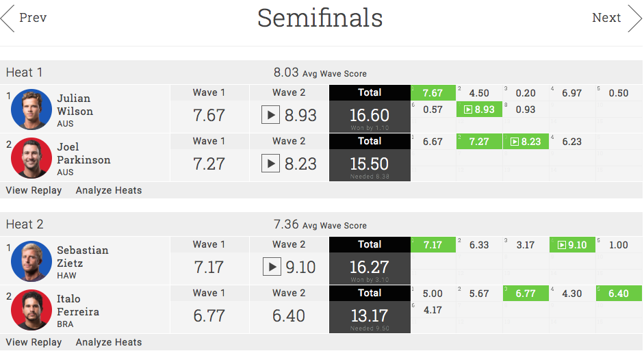Viewport: 644px width, 351px height.
Task: Select Julian Wilson's green 7.67 score
Action: pos(433,93)
